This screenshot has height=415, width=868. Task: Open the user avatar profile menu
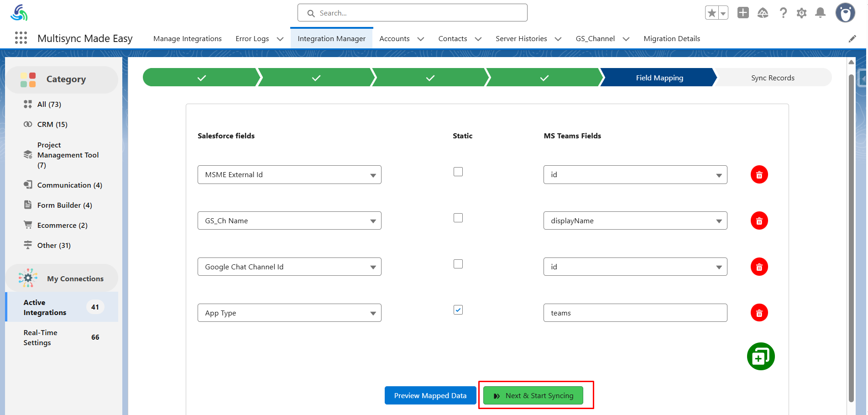(845, 13)
